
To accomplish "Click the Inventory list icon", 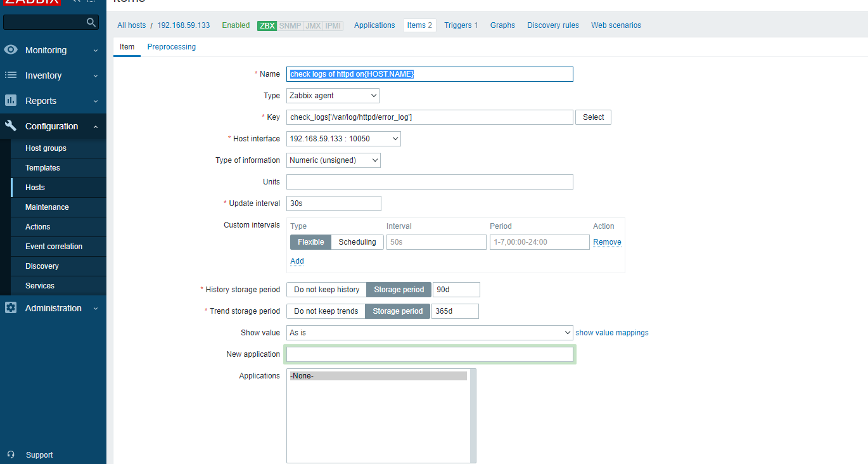I will pyautogui.click(x=11, y=75).
